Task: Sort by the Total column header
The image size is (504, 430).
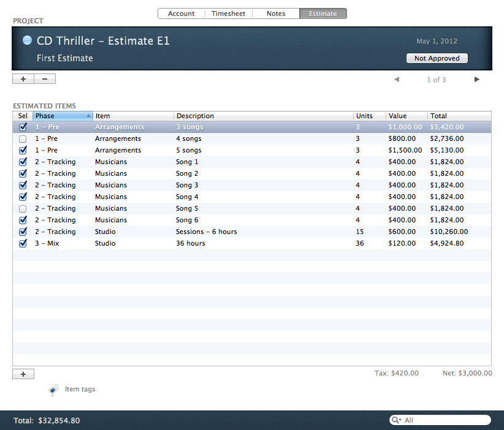Action: (x=458, y=116)
